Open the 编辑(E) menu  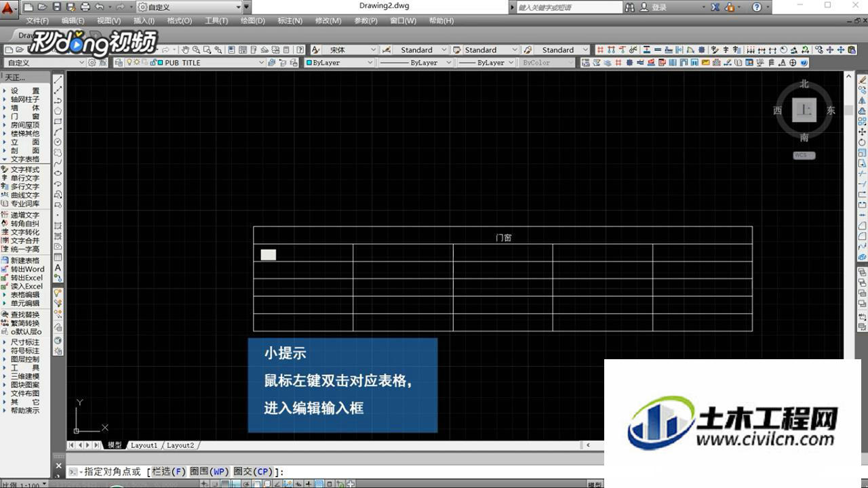[73, 20]
